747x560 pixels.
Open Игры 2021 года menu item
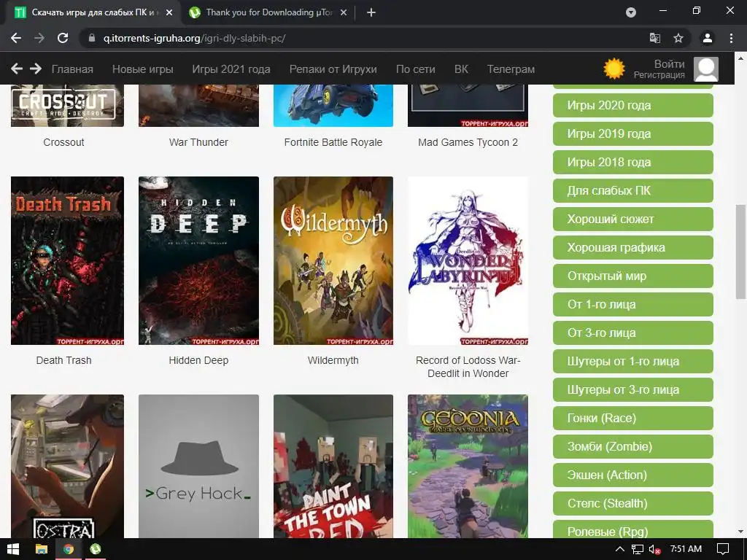pyautogui.click(x=231, y=69)
